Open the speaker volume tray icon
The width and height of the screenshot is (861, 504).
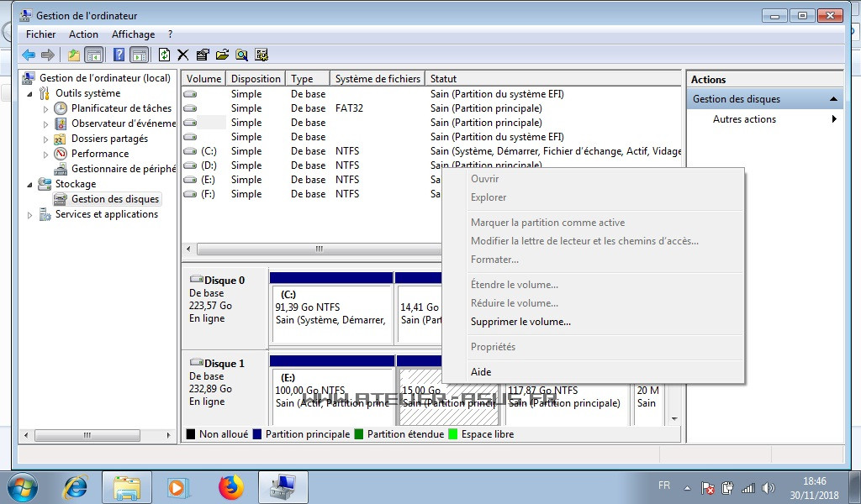coord(769,487)
